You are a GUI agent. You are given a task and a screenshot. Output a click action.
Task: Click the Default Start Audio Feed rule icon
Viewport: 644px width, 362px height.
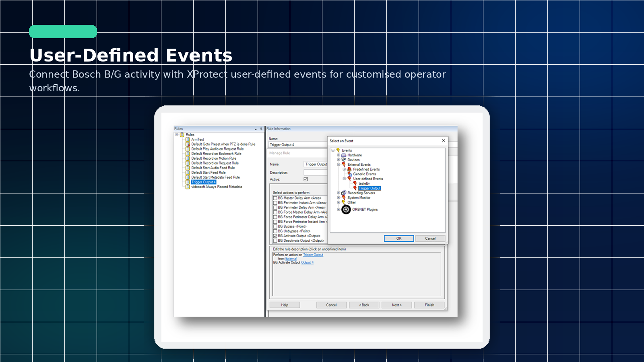coord(188,168)
